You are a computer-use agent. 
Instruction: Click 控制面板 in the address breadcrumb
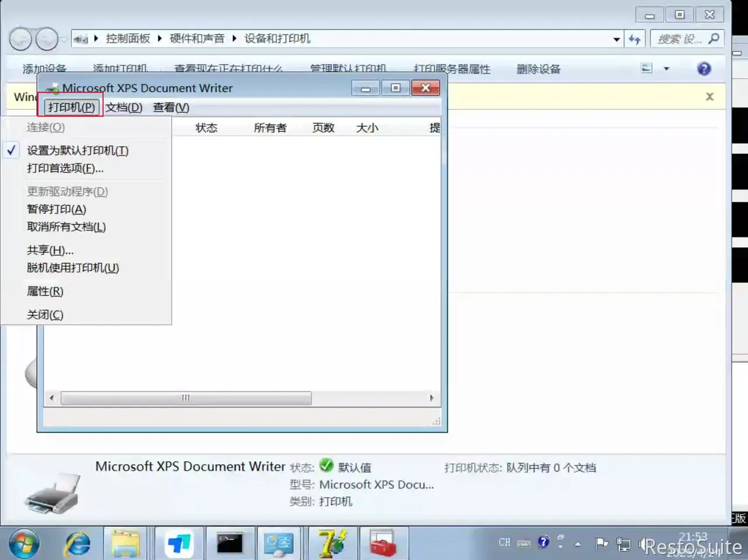(x=128, y=39)
